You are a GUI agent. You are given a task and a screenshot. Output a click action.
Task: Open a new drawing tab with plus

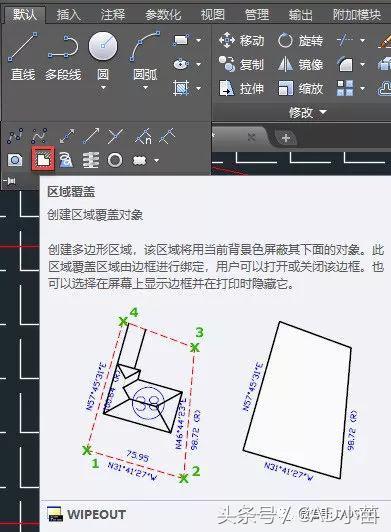[x=286, y=138]
